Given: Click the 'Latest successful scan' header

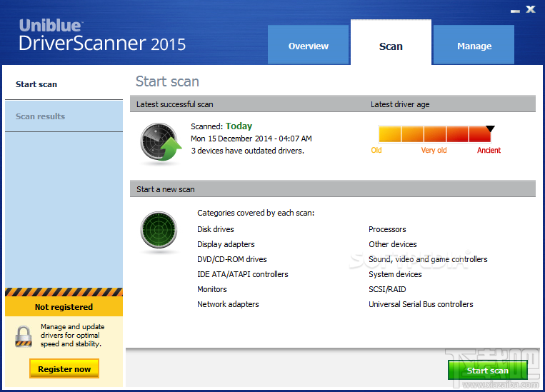Looking at the screenshot, I should point(174,104).
